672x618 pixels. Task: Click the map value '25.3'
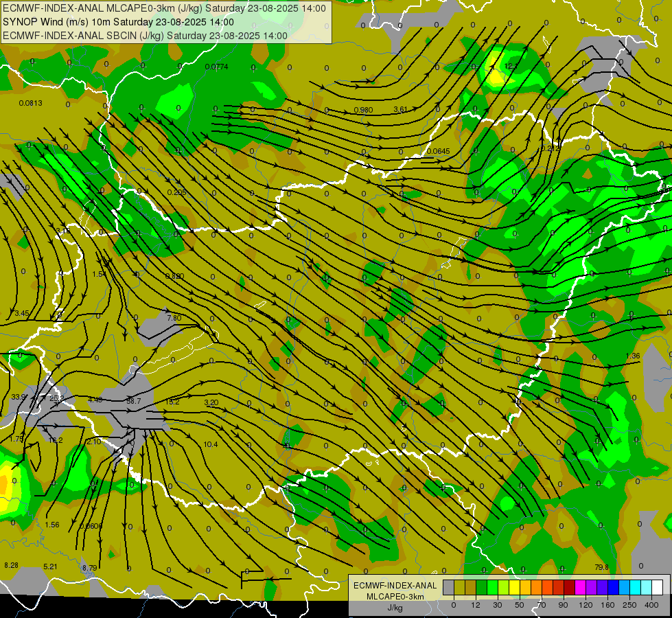coord(56,398)
